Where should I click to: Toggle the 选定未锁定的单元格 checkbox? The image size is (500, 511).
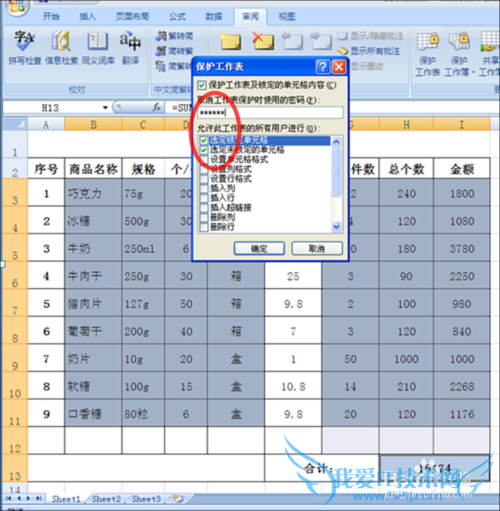click(204, 150)
